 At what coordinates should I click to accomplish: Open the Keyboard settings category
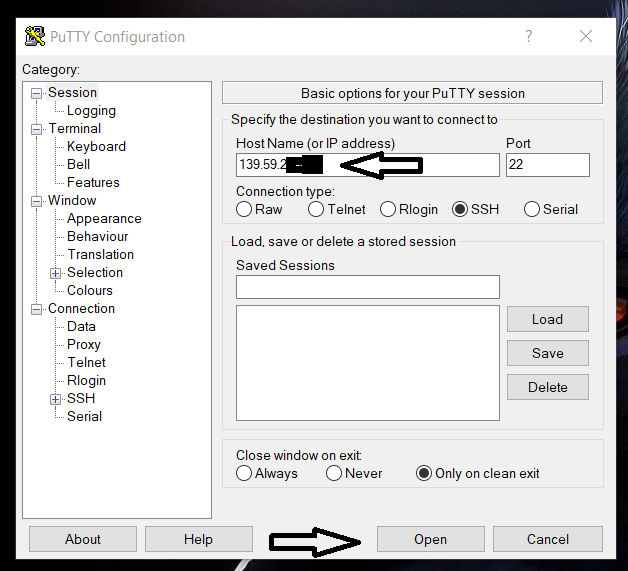click(97, 147)
